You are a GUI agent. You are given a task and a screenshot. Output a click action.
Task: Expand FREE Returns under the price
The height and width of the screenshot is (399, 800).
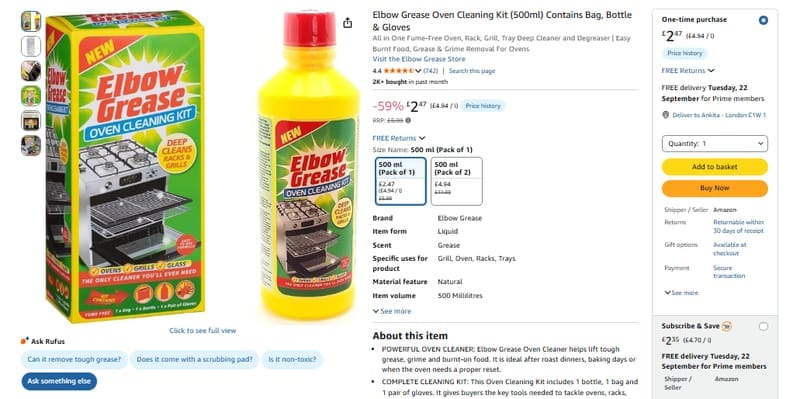398,138
